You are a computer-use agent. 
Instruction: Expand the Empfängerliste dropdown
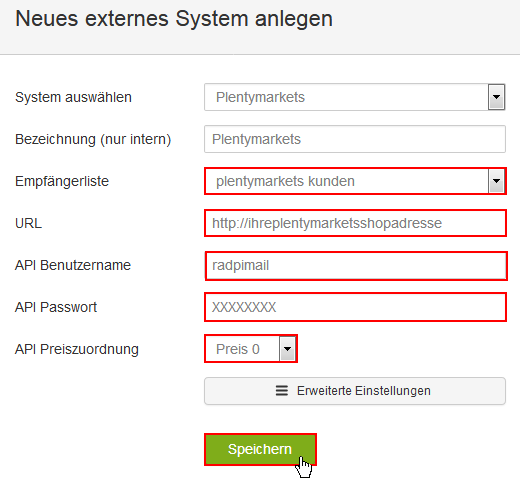click(x=355, y=181)
